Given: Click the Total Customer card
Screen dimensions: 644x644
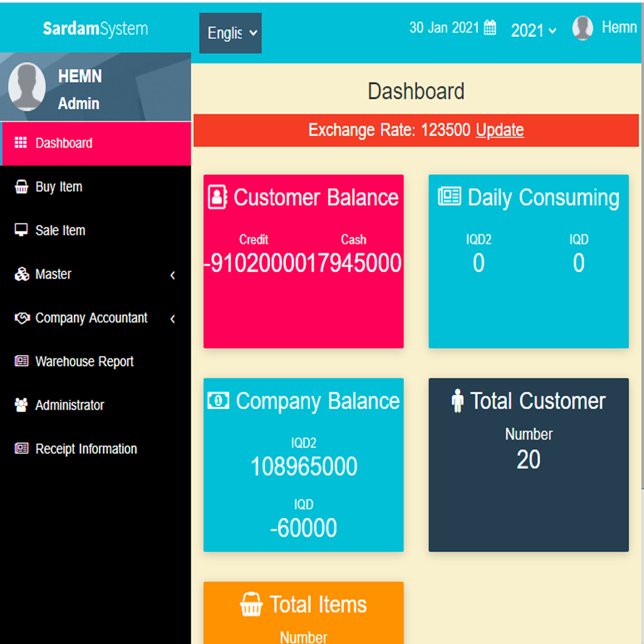Looking at the screenshot, I should tap(528, 464).
